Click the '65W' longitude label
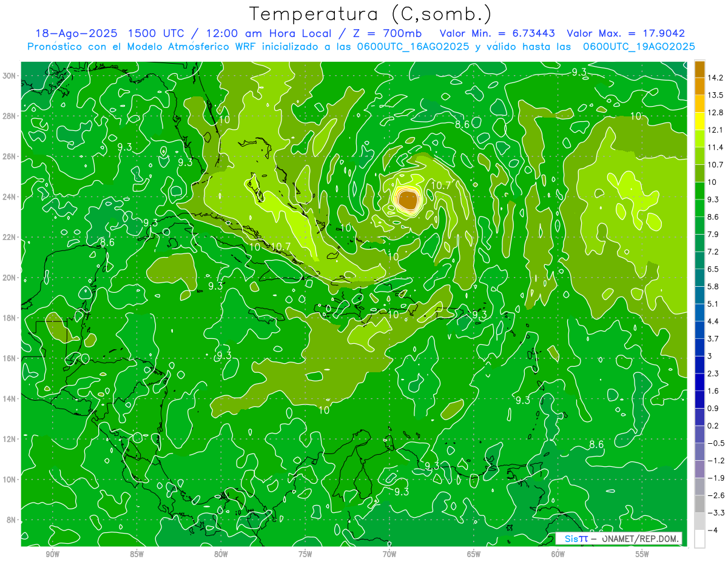Screen dimensions: 728x562 click(474, 554)
